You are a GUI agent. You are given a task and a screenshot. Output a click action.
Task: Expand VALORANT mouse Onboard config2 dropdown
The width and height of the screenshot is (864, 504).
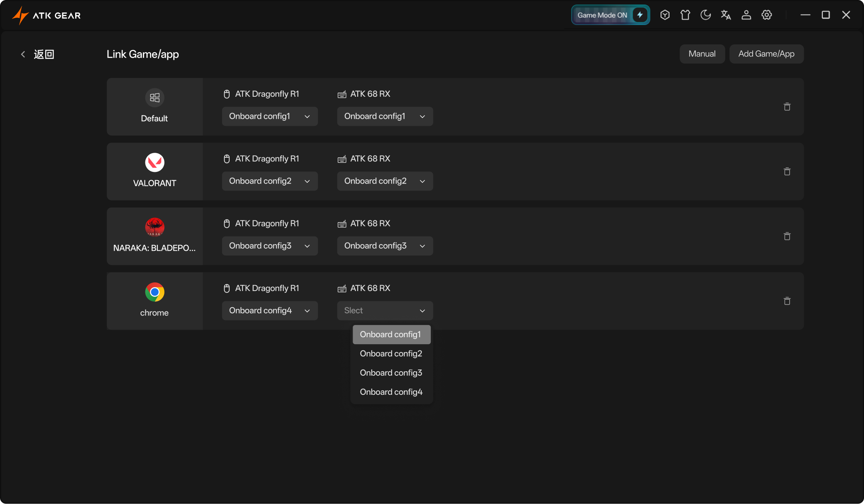click(270, 181)
